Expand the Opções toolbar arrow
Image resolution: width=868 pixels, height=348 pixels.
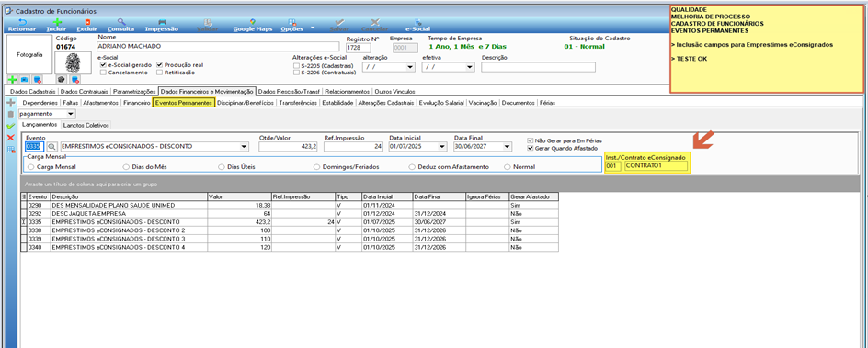[x=313, y=27]
